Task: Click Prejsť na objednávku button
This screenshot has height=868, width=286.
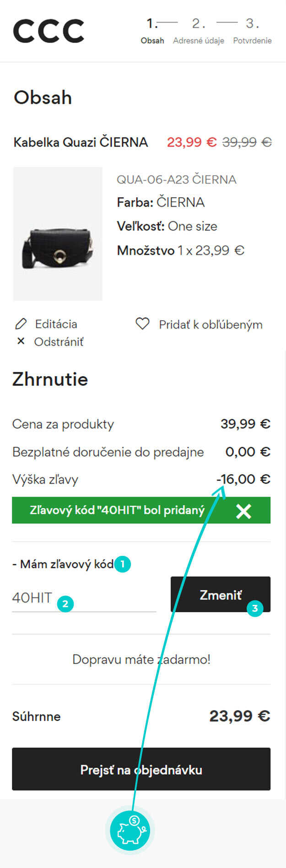Action: click(x=141, y=769)
